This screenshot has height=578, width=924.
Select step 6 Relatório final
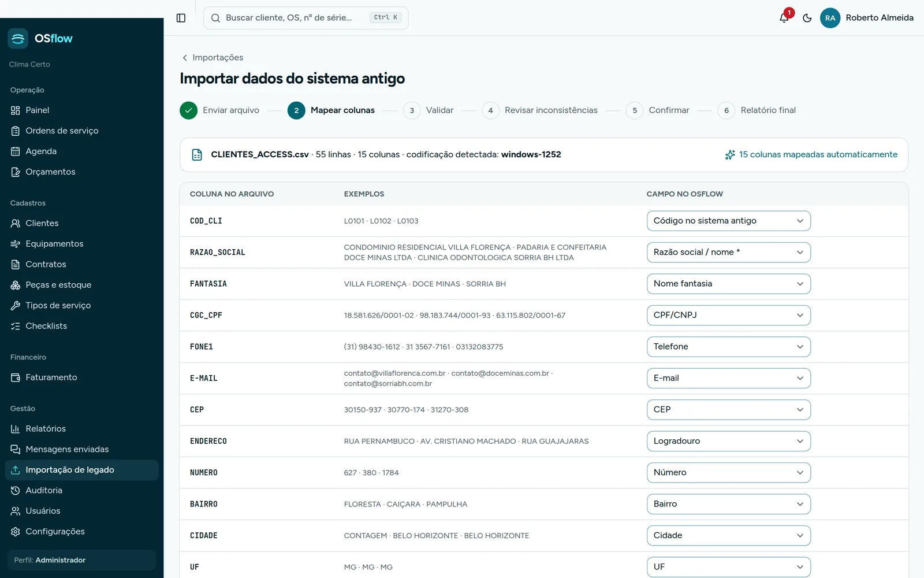pyautogui.click(x=757, y=110)
